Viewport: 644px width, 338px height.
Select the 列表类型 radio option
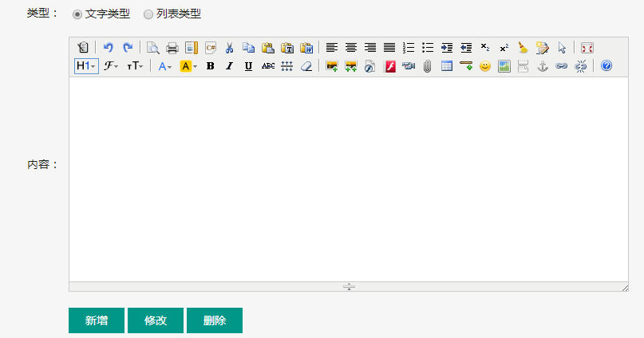pos(148,14)
